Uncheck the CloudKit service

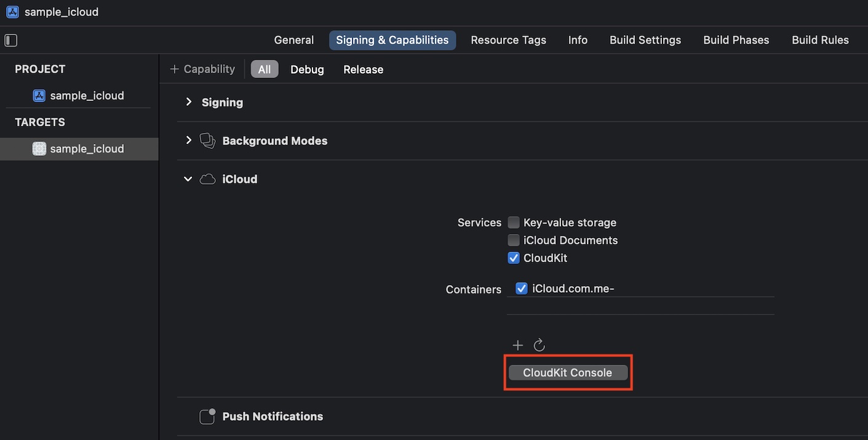pyautogui.click(x=514, y=258)
